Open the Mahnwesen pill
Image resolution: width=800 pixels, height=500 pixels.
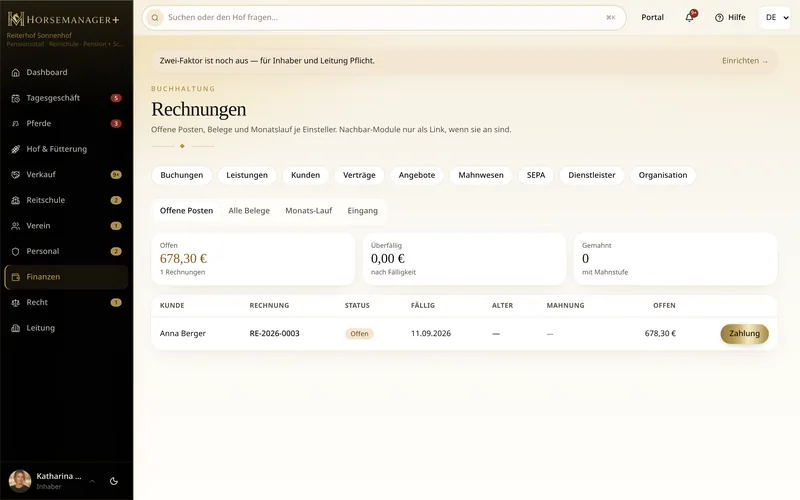(x=481, y=175)
